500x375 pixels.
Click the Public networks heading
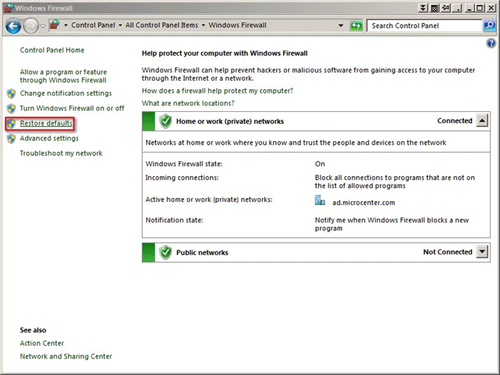coord(202,253)
